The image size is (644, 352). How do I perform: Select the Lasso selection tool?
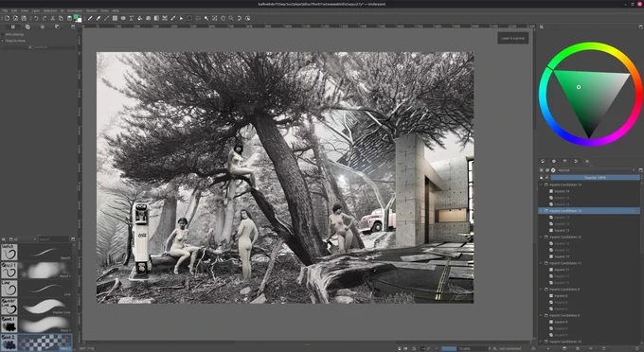(x=198, y=19)
